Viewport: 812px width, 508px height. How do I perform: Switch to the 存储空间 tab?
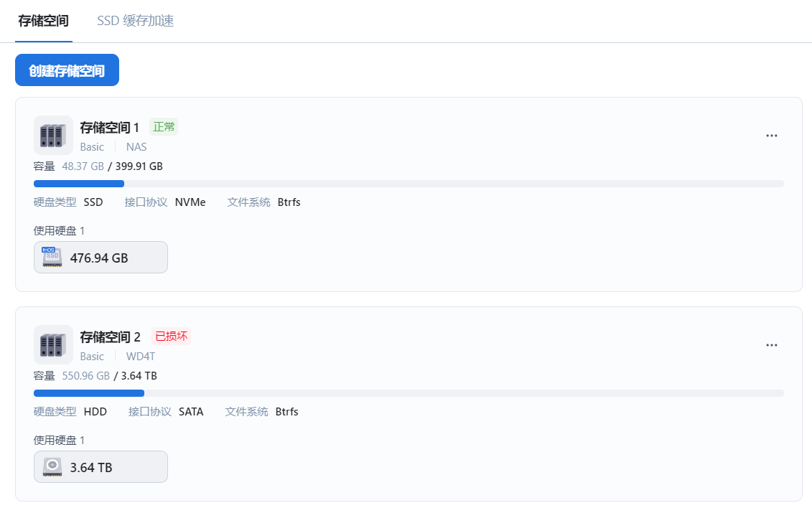click(43, 21)
